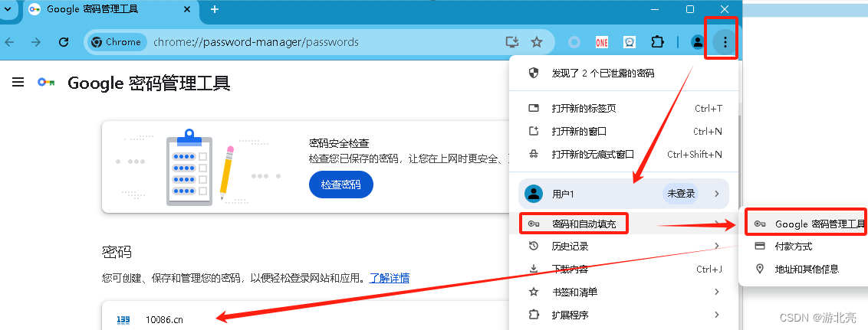Open 历史记录 menu item
Viewport: 868px width, 330px height.
(x=624, y=246)
